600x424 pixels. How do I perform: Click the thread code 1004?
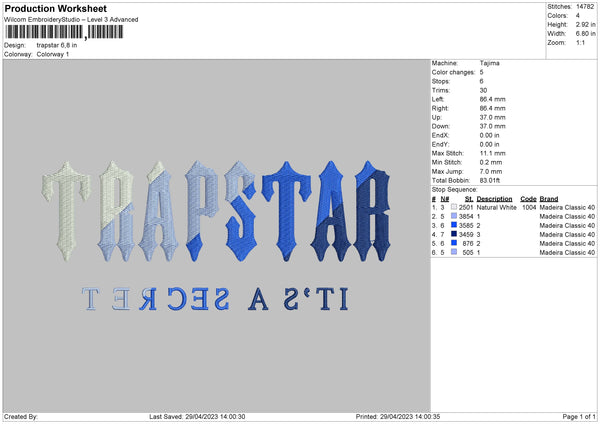(529, 207)
